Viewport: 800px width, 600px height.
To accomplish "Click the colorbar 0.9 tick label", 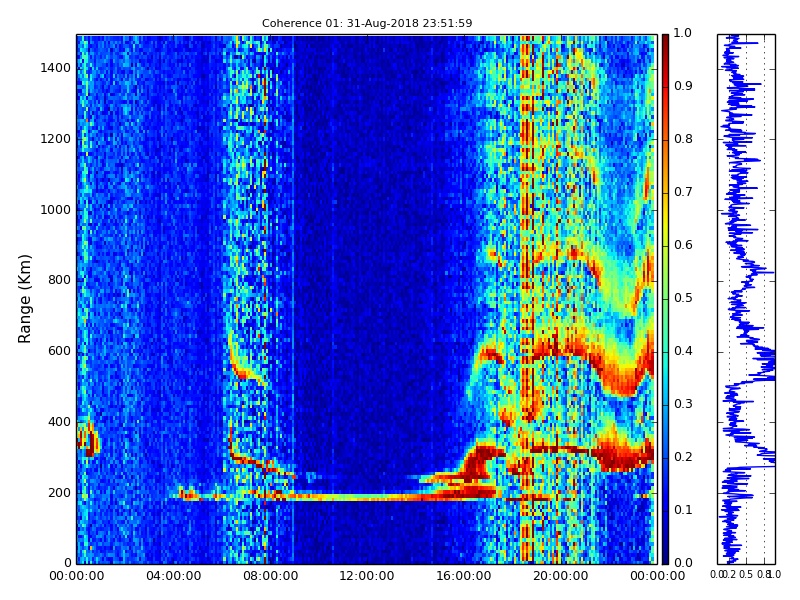I will click(x=683, y=86).
